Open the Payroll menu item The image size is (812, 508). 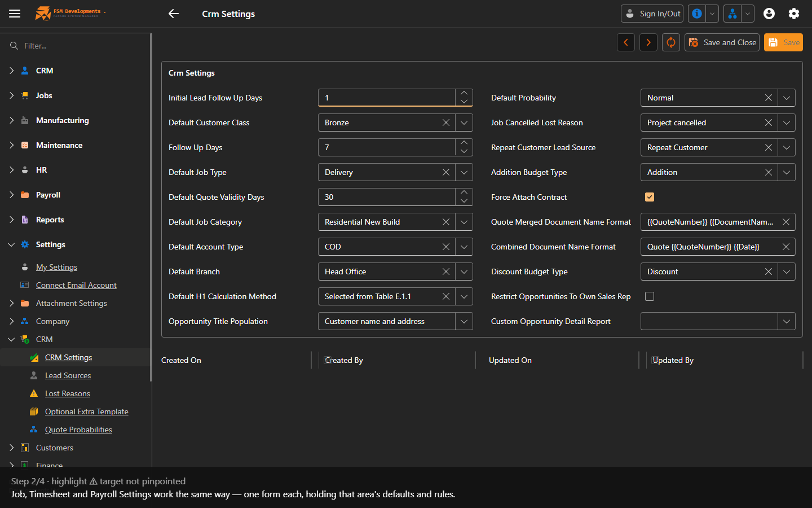pos(48,195)
